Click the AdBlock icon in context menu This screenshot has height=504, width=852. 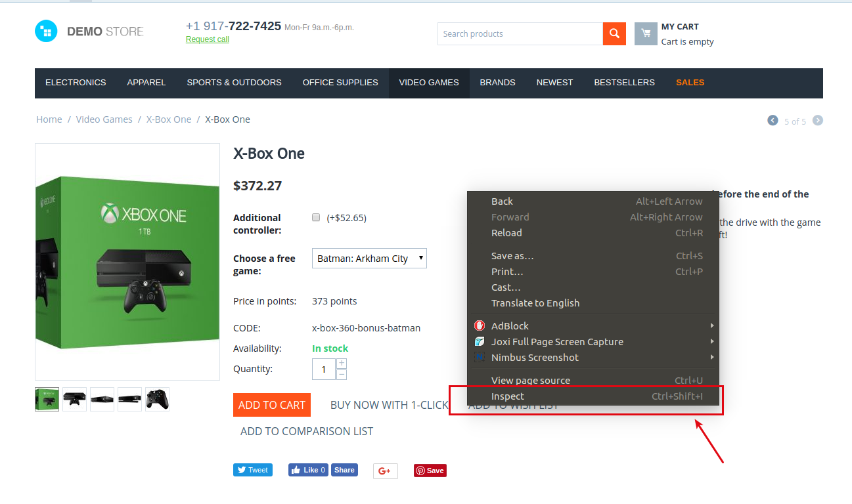[x=479, y=325]
